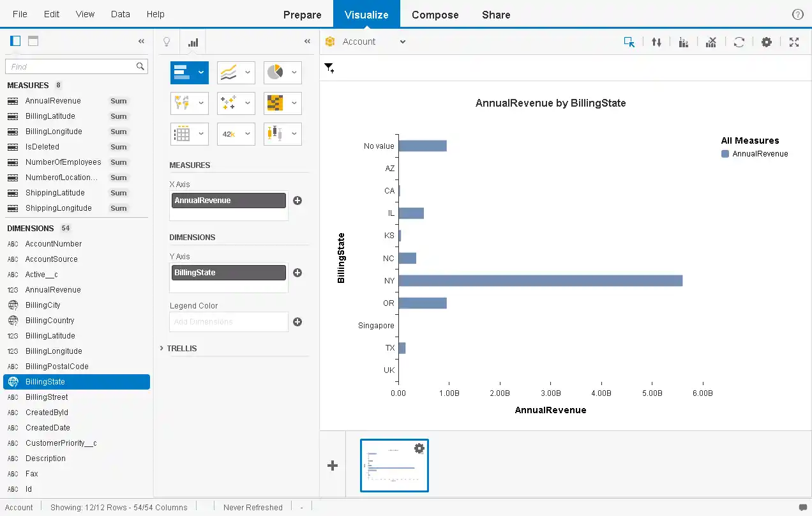Open the Data menu
Image resolution: width=812 pixels, height=516 pixels.
[120, 14]
